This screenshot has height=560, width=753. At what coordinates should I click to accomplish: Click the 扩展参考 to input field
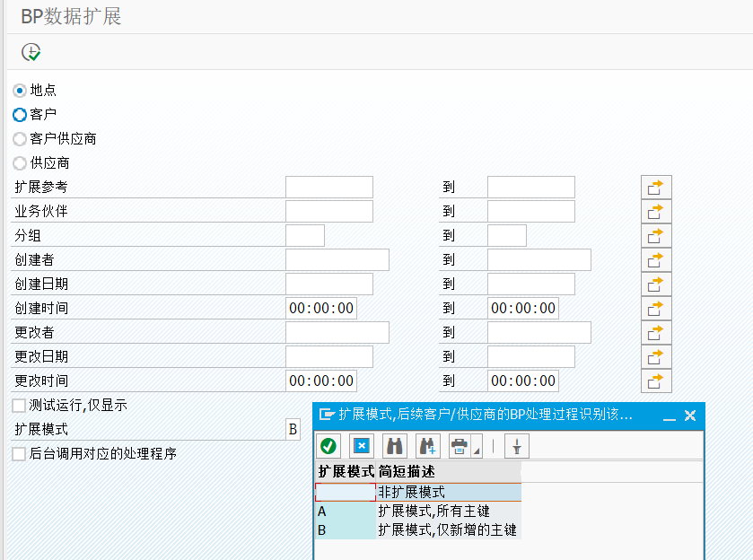531,188
